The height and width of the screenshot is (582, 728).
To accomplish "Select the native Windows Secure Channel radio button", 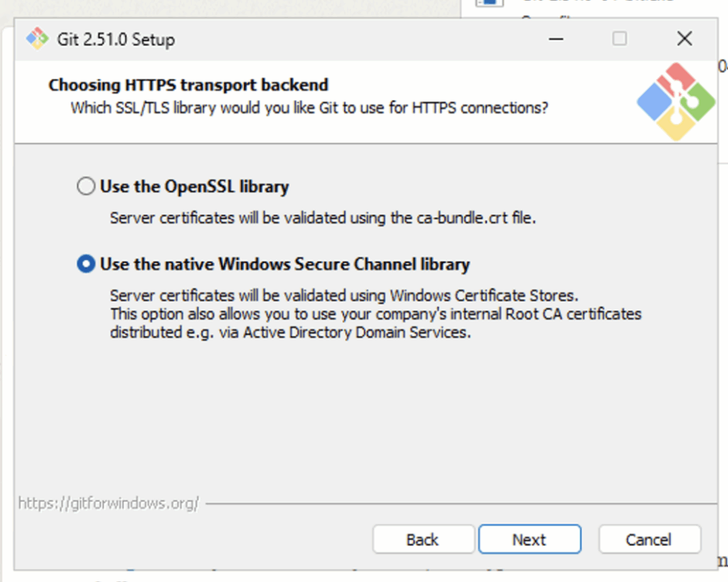I will 85,264.
